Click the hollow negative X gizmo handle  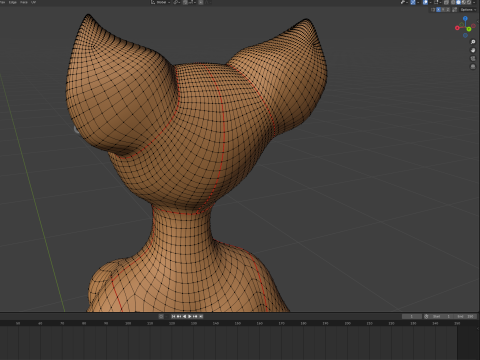click(x=473, y=25)
